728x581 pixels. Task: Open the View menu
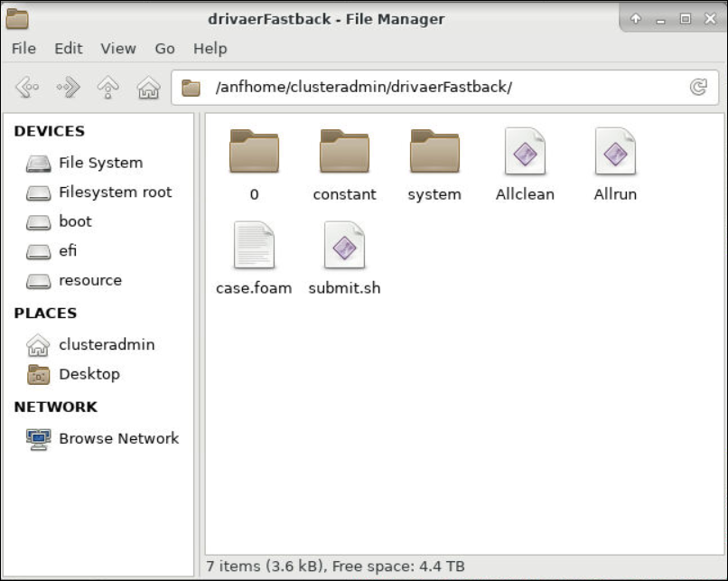(118, 48)
